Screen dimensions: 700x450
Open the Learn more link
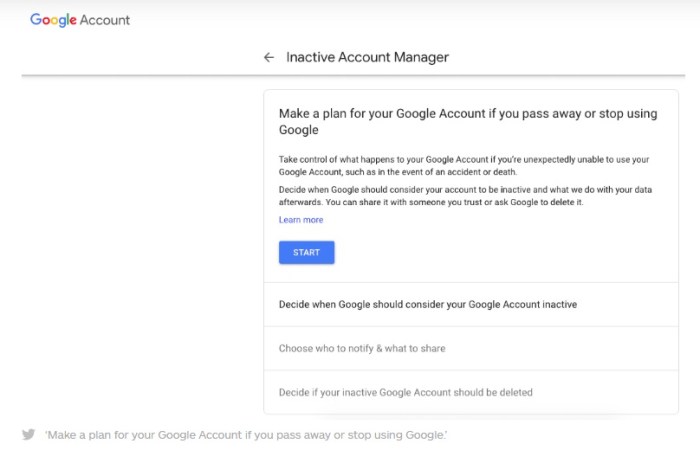(300, 220)
